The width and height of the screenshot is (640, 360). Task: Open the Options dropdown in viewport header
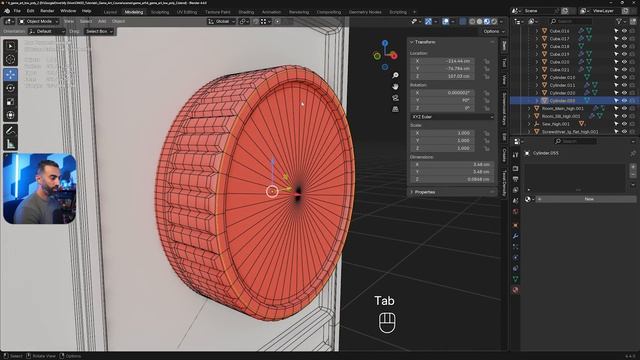coord(493,31)
